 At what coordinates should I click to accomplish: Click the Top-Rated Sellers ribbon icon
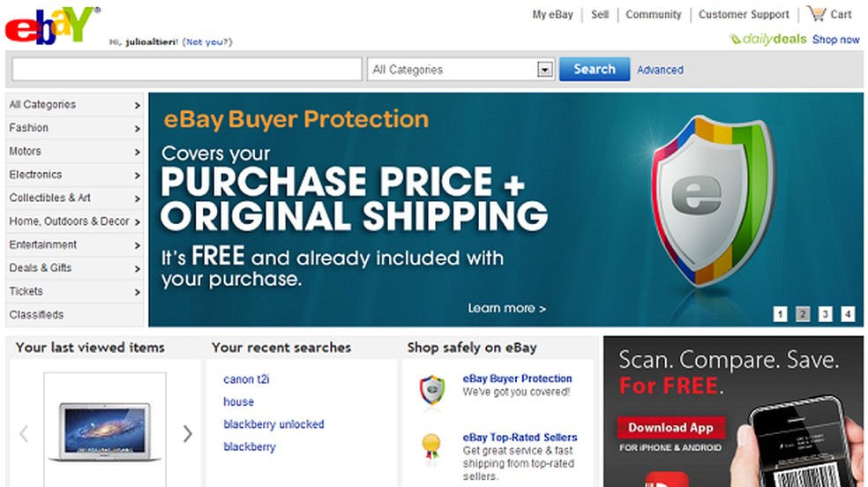430,444
